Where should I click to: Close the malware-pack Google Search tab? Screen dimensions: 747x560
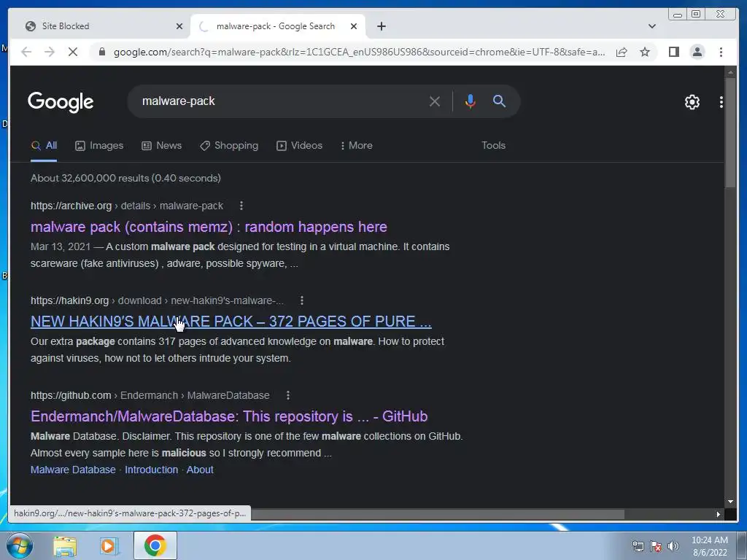coord(354,26)
